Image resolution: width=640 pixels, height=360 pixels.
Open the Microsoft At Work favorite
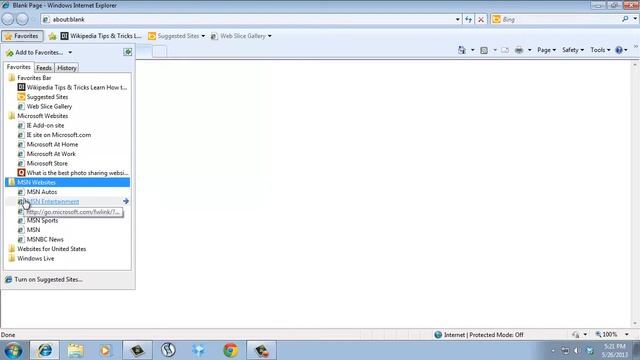pos(47,154)
